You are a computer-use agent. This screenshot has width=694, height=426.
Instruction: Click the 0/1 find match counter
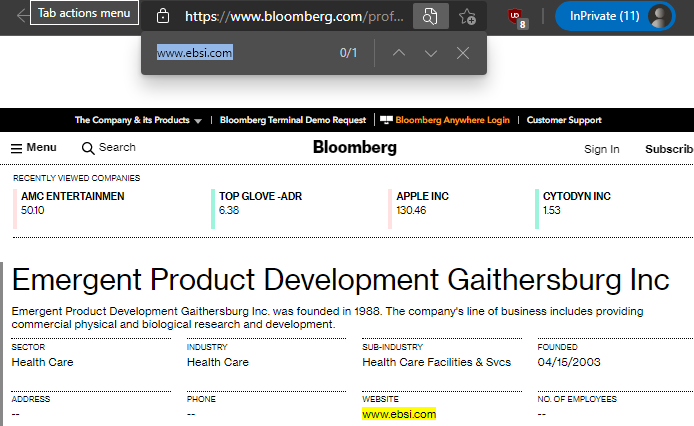point(348,53)
